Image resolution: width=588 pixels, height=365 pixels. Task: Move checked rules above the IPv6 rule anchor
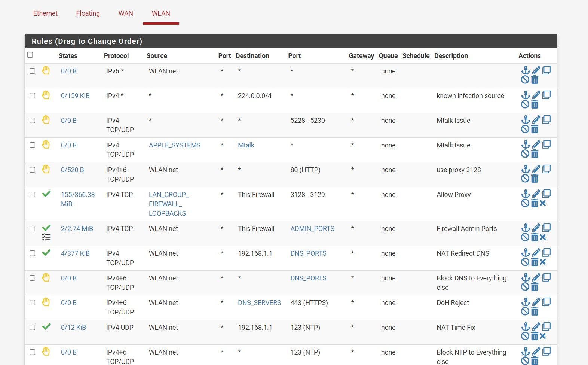[x=526, y=70]
